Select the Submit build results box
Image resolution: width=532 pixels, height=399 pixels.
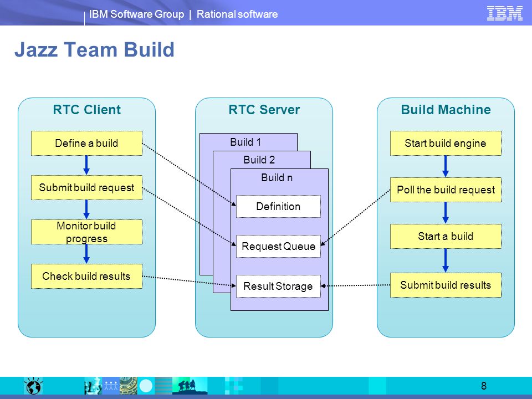pyautogui.click(x=446, y=285)
